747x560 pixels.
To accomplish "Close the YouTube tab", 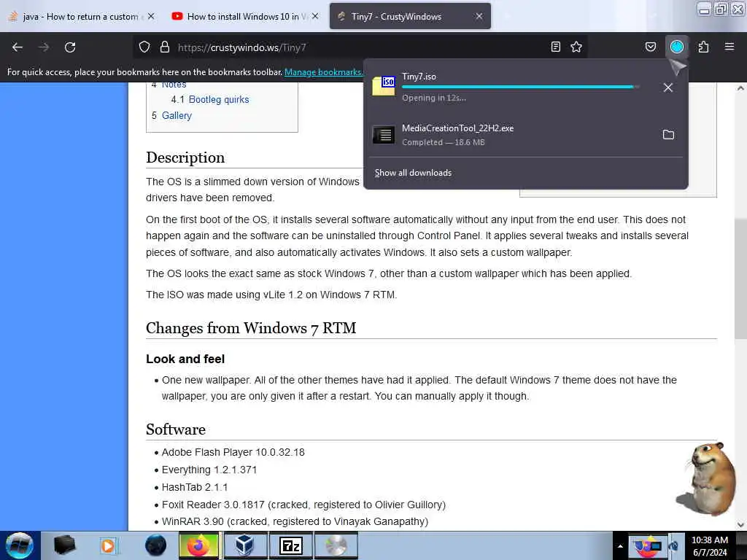I will [315, 16].
